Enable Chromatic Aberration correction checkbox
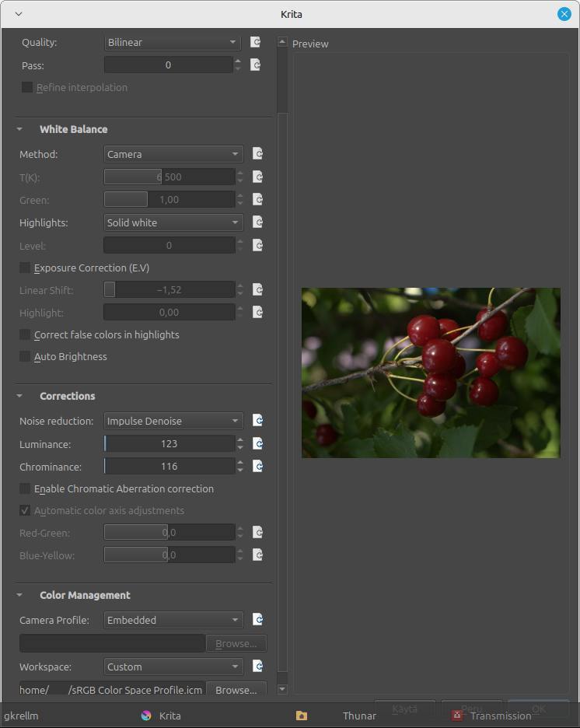Viewport: 580px width, 728px height. coord(25,488)
